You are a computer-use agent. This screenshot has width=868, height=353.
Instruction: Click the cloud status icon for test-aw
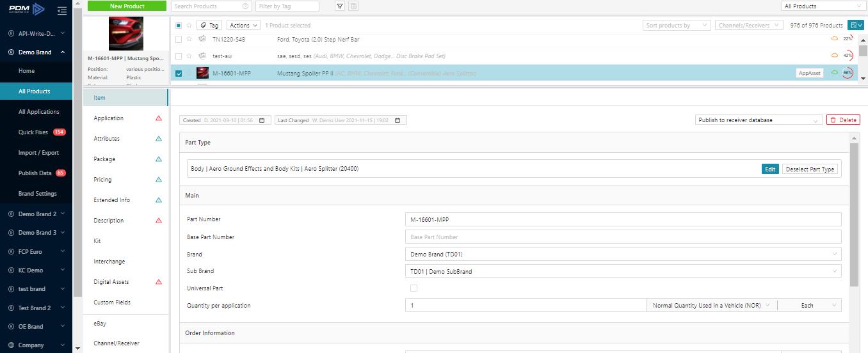[835, 56]
